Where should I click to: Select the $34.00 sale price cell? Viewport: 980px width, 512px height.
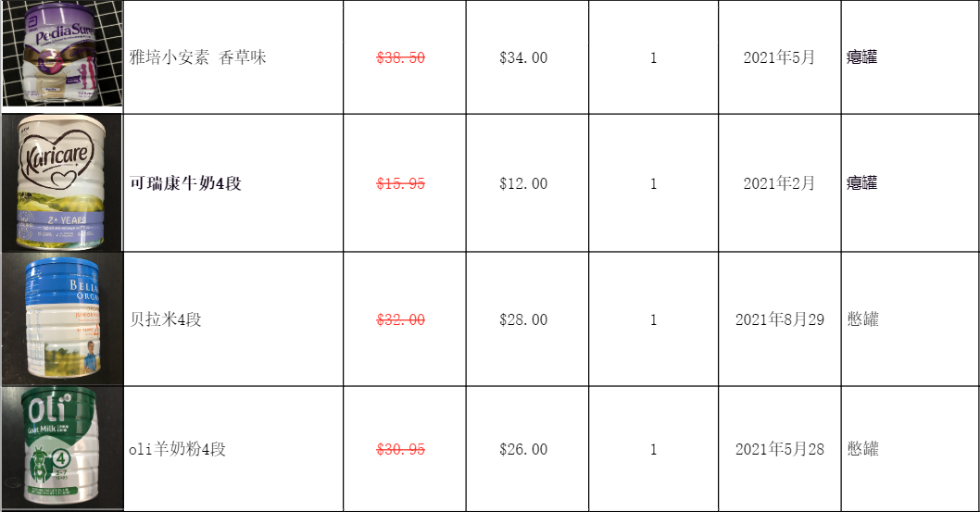pyautogui.click(x=523, y=57)
